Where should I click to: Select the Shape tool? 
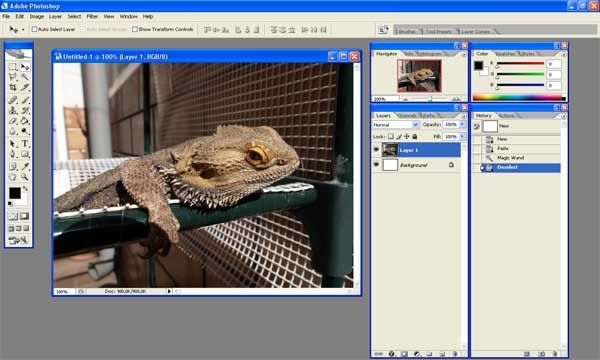tap(25, 154)
